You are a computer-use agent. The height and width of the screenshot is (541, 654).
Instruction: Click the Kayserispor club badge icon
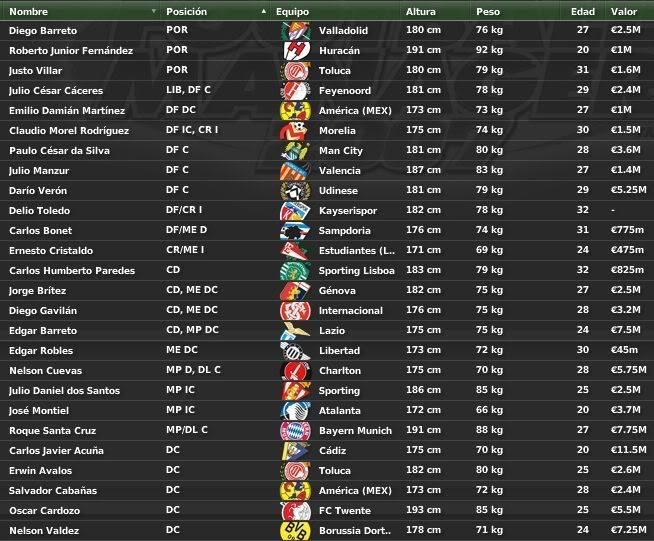tap(295, 211)
